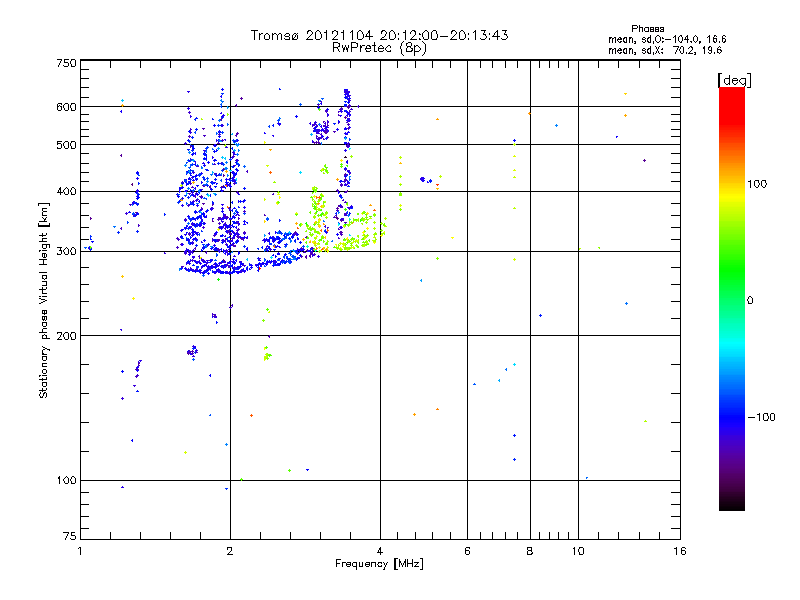
Task: Click the "Frequency [MHz]" axis label
Action: pos(379,564)
